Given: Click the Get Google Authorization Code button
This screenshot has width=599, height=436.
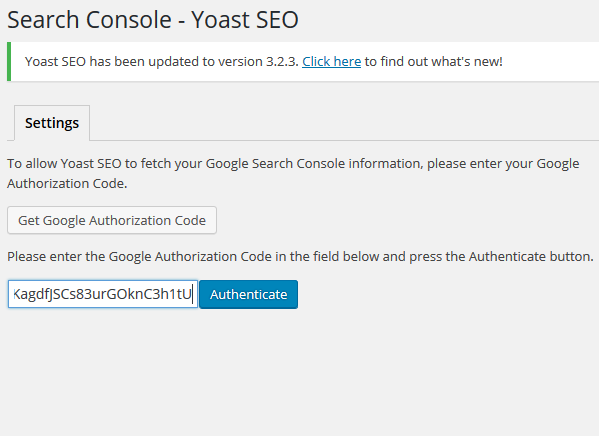Looking at the screenshot, I should 112,220.
